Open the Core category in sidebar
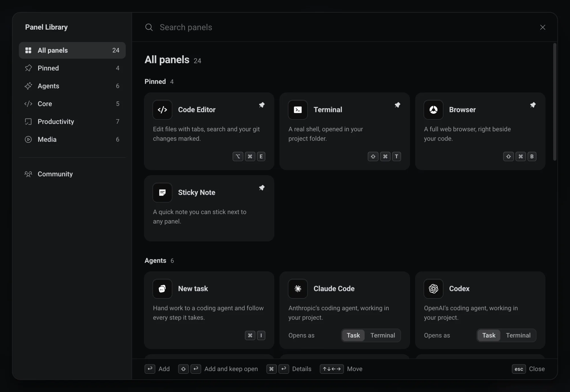 [72, 104]
